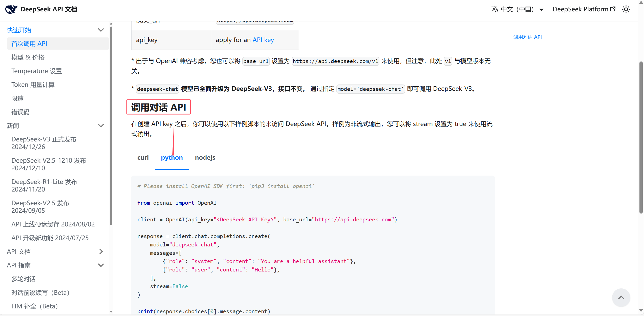Image resolution: width=644 pixels, height=316 pixels.
Task: Collapse the 新闻 section chevron
Action: pyautogui.click(x=101, y=126)
